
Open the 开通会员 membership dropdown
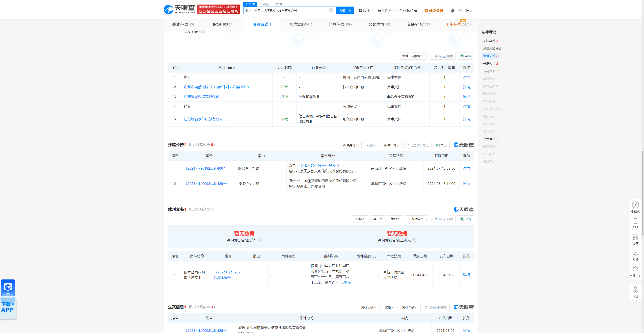point(435,10)
